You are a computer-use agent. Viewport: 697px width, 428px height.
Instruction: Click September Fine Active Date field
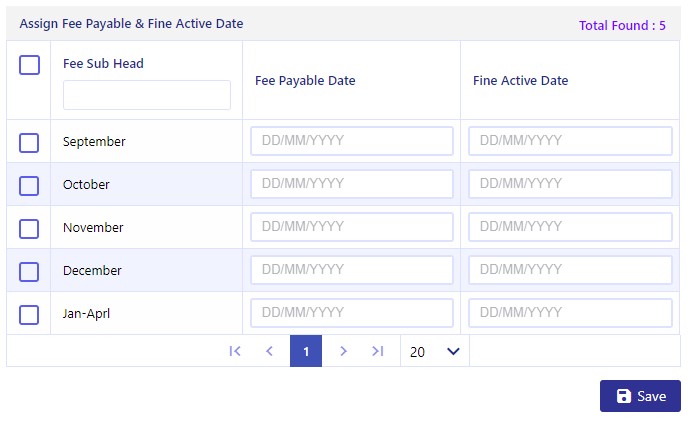click(570, 141)
